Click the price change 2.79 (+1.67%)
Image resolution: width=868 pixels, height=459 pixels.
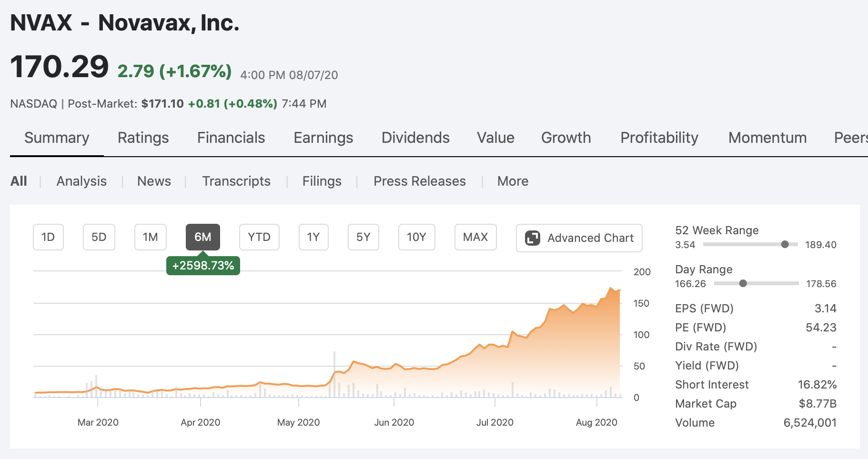pyautogui.click(x=174, y=71)
